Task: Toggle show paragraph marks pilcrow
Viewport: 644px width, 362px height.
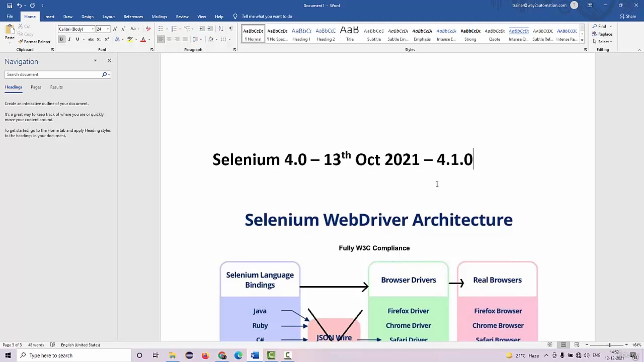Action: (x=231, y=29)
